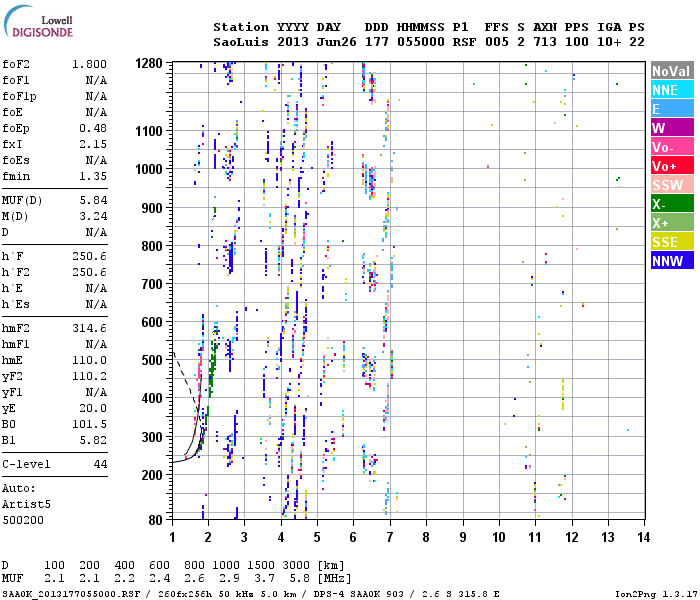This screenshot has width=700, height=600.
Task: Click the fmin value 1.35
Action: pyautogui.click(x=93, y=176)
